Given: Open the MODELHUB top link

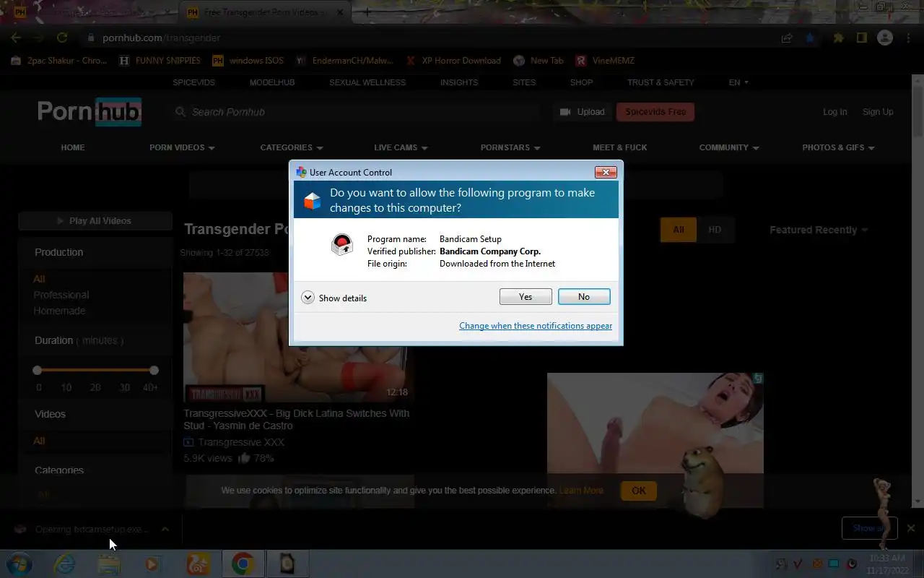Looking at the screenshot, I should (272, 82).
